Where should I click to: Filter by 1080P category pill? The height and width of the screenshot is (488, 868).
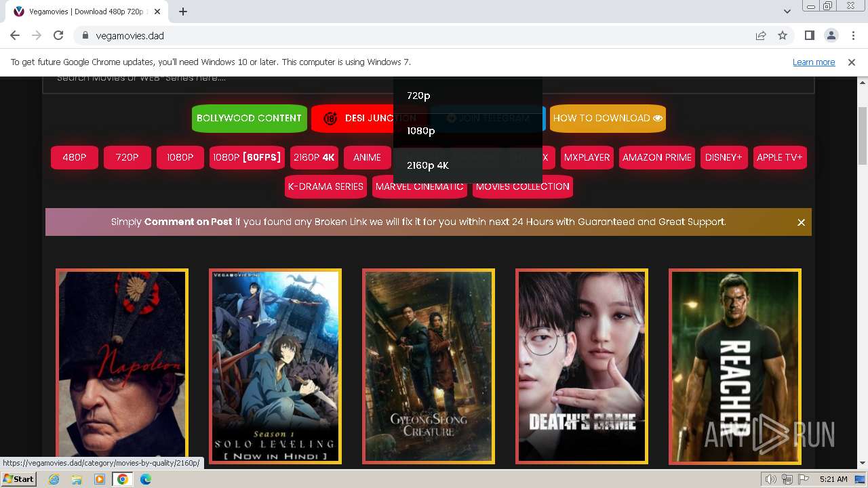(x=180, y=157)
